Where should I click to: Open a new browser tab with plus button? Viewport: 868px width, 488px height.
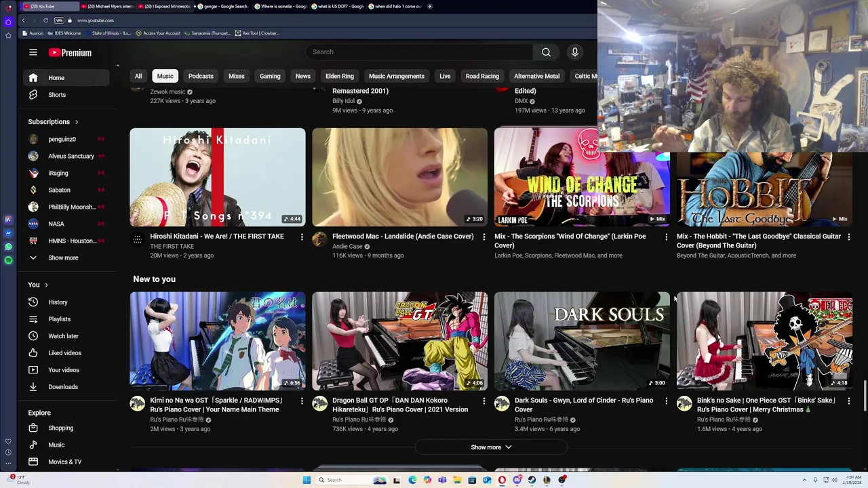pyautogui.click(x=430, y=6)
